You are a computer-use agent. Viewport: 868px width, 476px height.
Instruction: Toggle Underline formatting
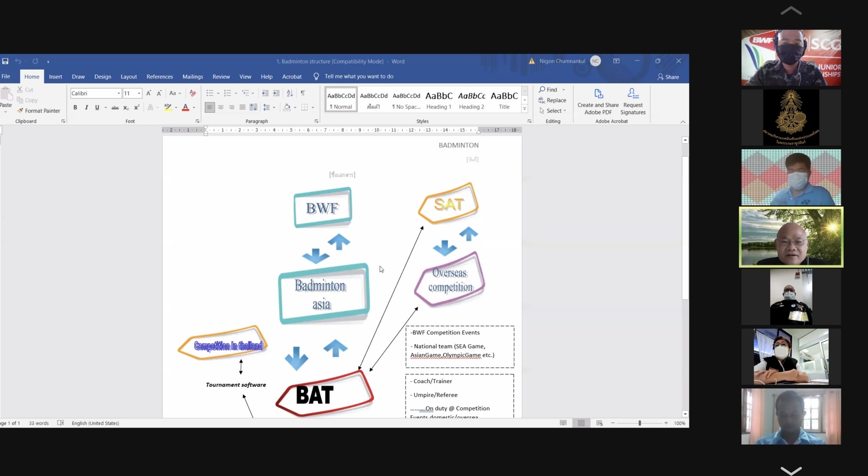(x=97, y=107)
